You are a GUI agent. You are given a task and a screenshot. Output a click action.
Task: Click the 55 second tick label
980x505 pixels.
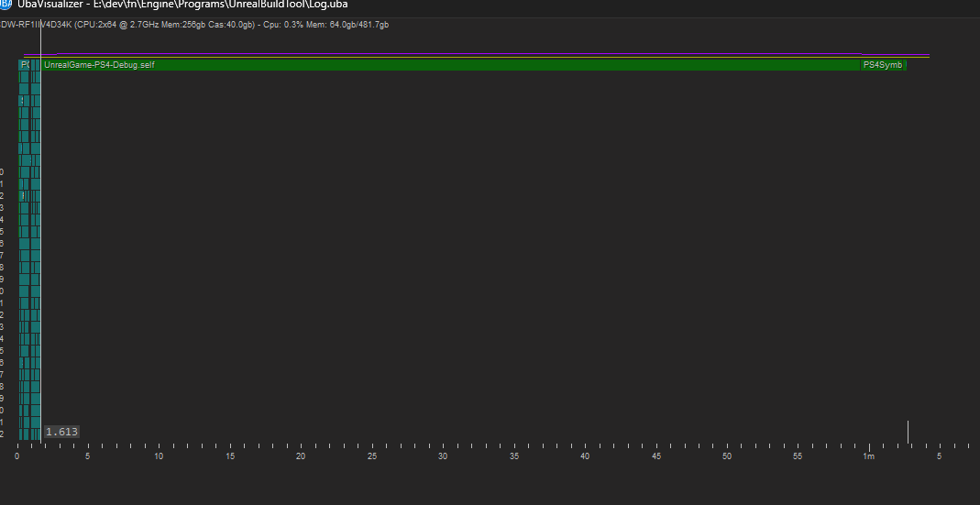[x=798, y=456]
